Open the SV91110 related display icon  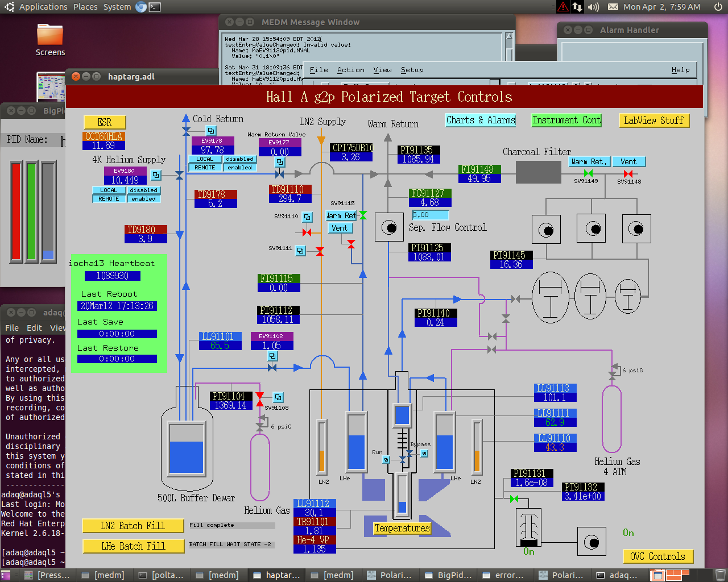click(x=307, y=217)
